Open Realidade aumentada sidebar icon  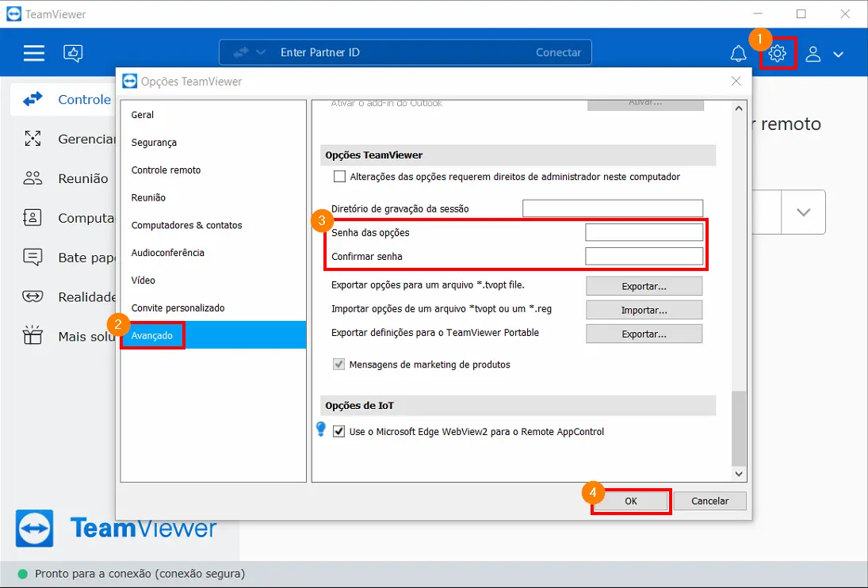pos(33,296)
